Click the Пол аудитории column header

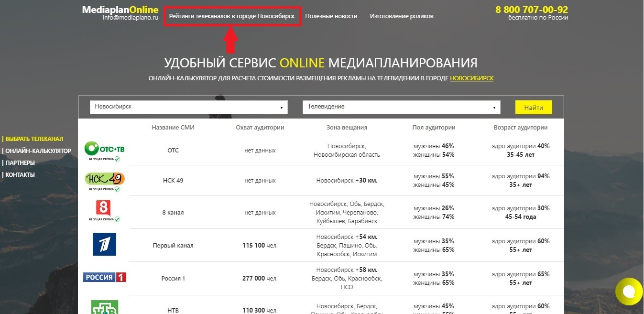tap(434, 128)
